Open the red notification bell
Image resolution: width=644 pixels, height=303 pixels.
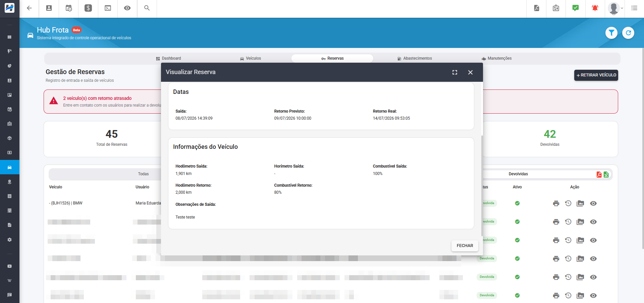click(x=595, y=8)
